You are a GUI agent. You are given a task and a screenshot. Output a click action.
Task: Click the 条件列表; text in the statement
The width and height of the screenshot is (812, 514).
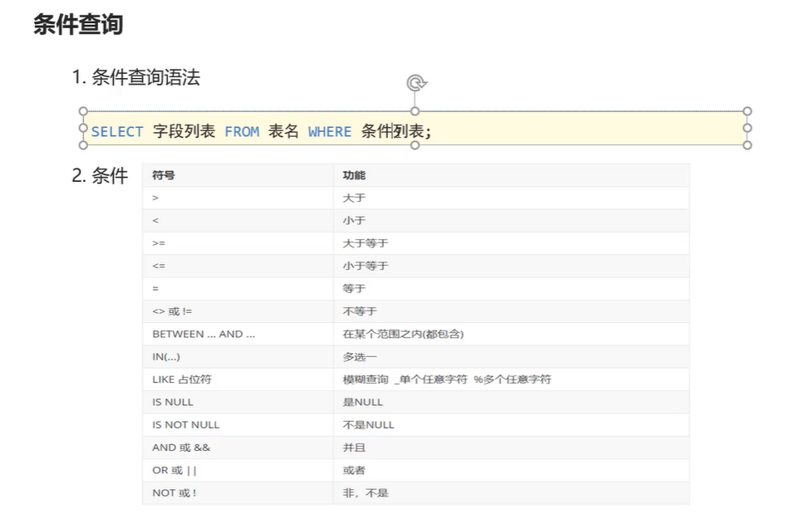(x=396, y=131)
